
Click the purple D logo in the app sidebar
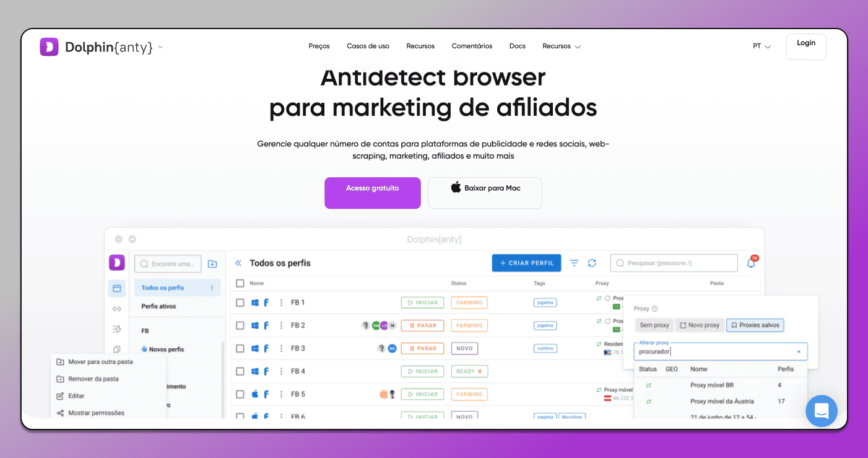coord(117,262)
